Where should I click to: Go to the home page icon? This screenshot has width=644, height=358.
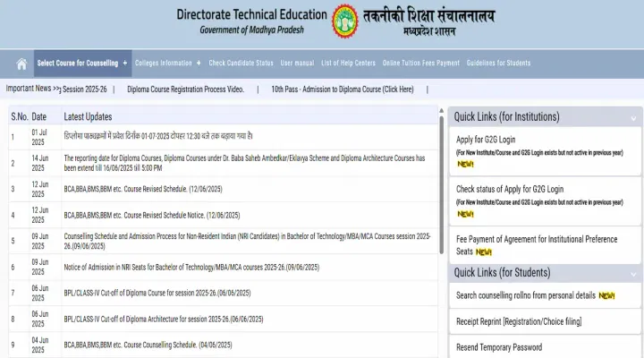click(x=21, y=64)
